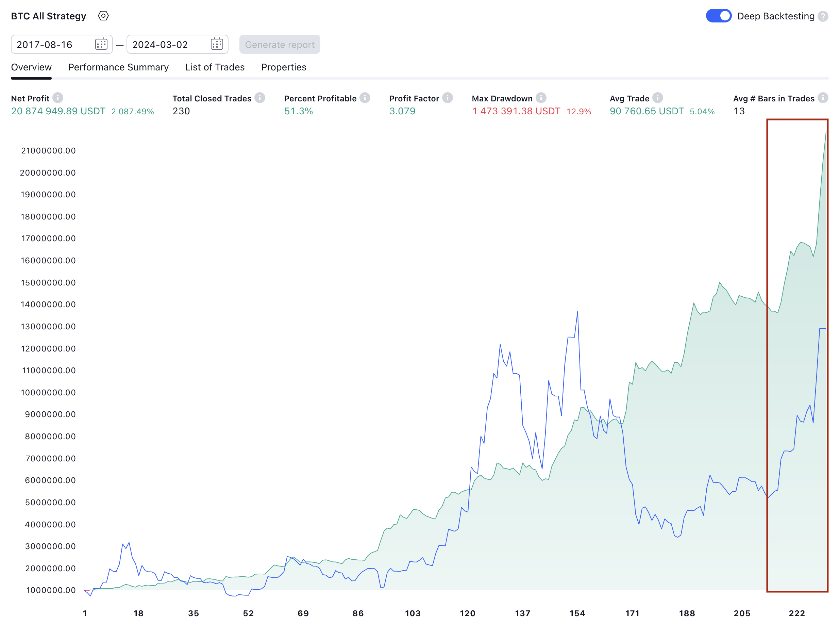Click Deep Backtesting help question icon
This screenshot has width=840, height=624.
pyautogui.click(x=823, y=16)
